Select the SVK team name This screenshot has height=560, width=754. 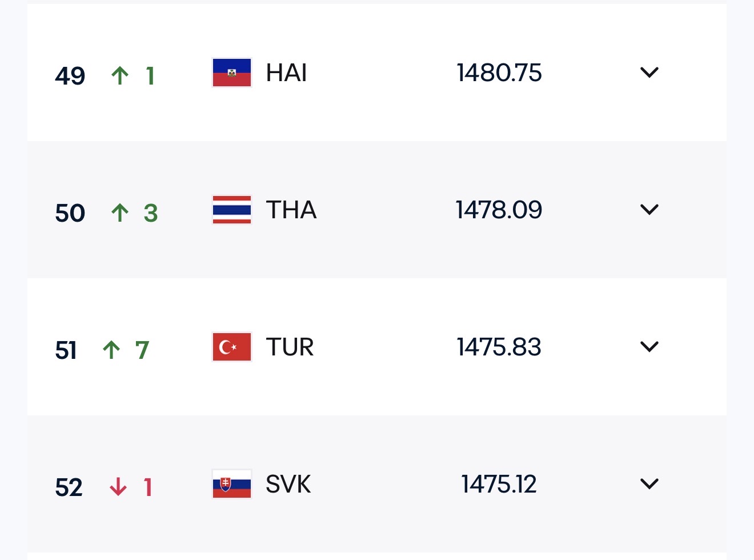click(x=288, y=485)
